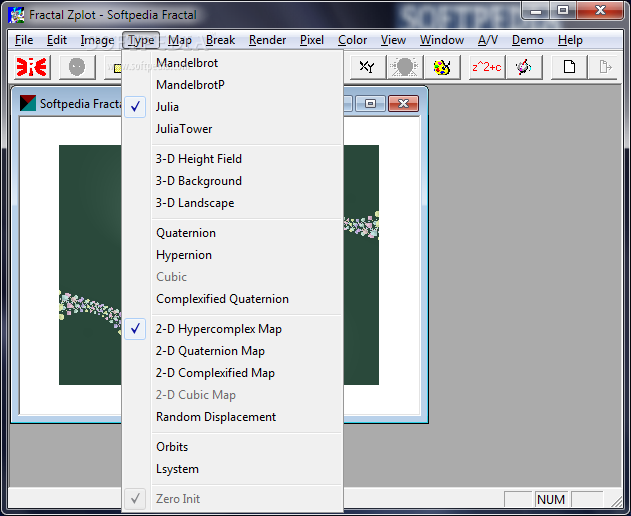Close the Softpedia Fractal child window
Screen dimensions: 631x516
click(x=403, y=103)
